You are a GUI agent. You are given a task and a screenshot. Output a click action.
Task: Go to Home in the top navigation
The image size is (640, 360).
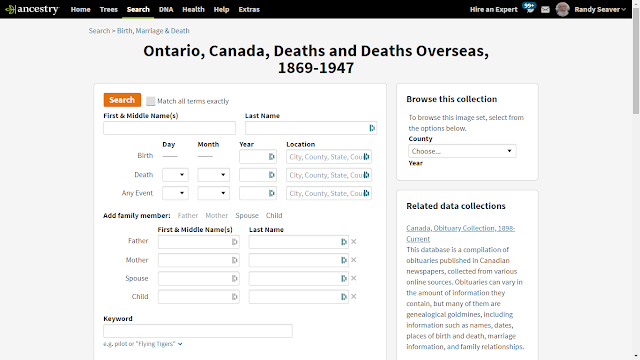80,9
